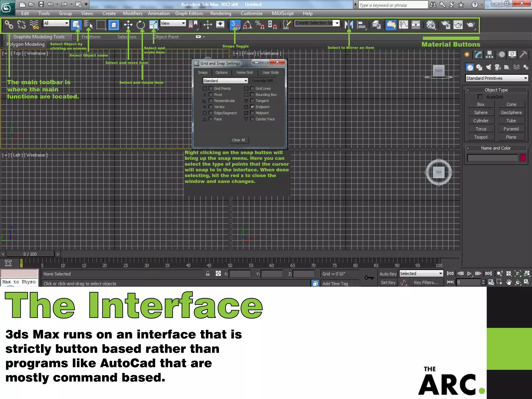
Task: Toggle the Percent Snap icon
Action: click(x=260, y=25)
